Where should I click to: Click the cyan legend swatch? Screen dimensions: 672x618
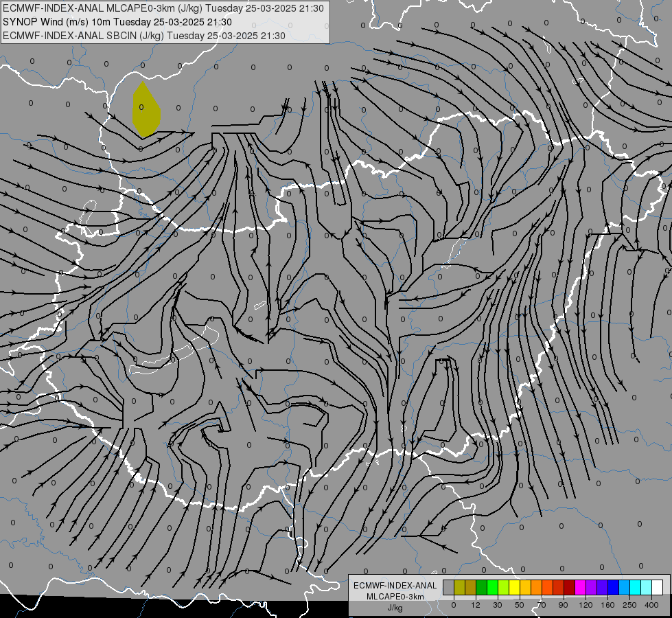tap(636, 587)
